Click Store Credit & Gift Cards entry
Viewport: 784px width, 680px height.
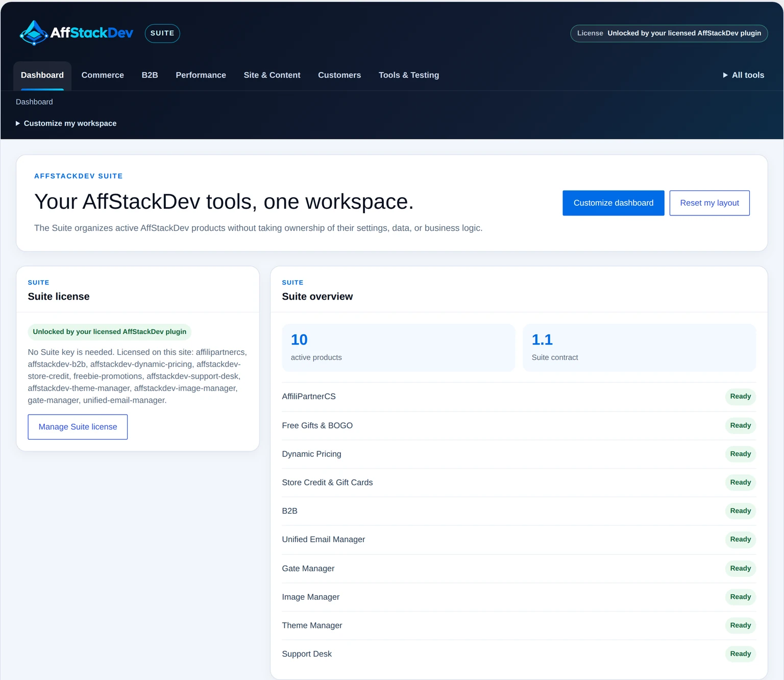(328, 483)
